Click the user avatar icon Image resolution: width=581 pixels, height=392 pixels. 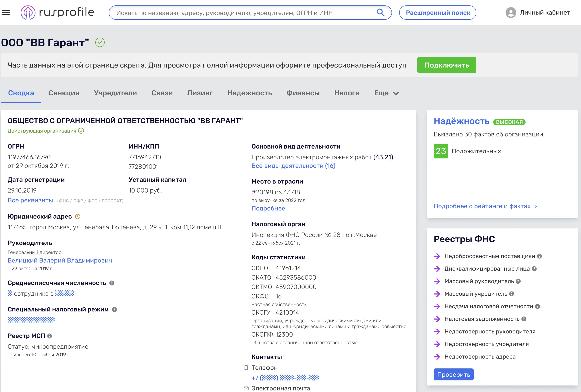point(511,13)
